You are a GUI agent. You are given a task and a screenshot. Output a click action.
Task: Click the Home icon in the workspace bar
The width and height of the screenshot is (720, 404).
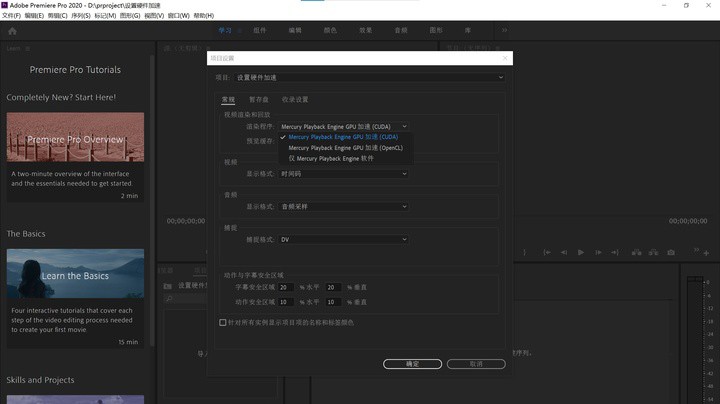pyautogui.click(x=12, y=31)
